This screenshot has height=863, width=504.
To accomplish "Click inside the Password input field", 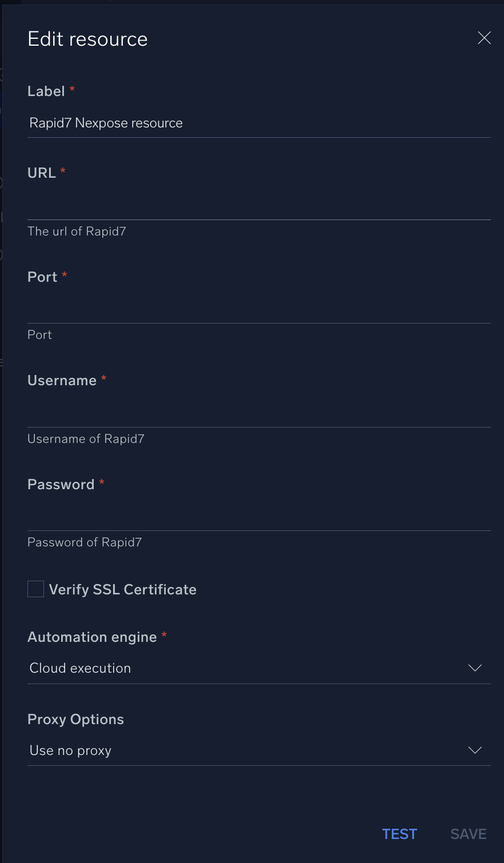I will pos(257,516).
